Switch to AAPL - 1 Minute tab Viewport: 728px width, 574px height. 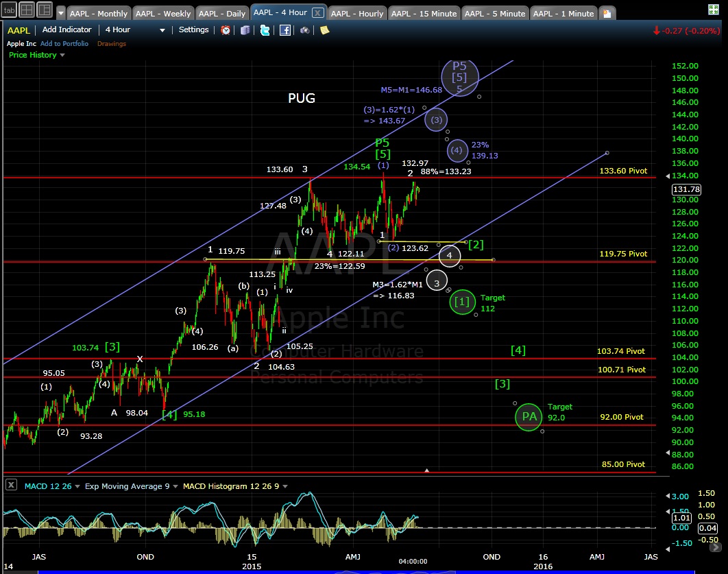[x=563, y=14]
